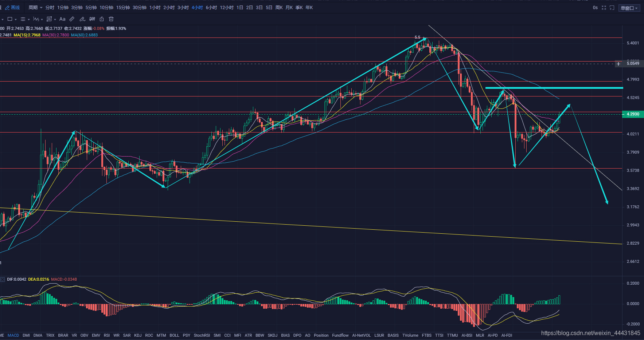This screenshot has height=340, width=644.
Task: Click the 0s refresh timer
Action: point(595,8)
